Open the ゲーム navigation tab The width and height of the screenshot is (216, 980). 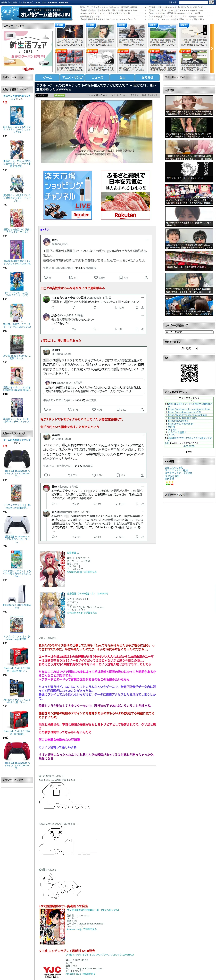[48, 77]
